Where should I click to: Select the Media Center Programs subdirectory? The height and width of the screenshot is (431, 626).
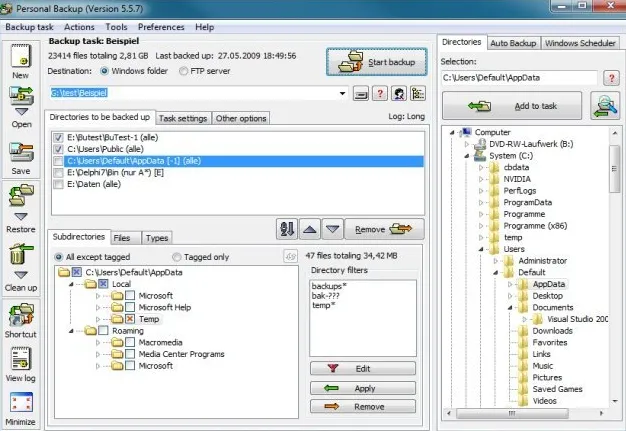pos(181,354)
